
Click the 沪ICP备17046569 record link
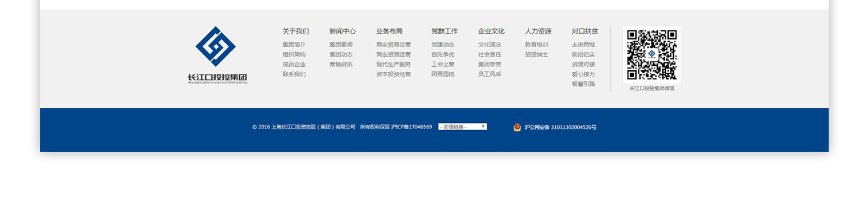(412, 127)
